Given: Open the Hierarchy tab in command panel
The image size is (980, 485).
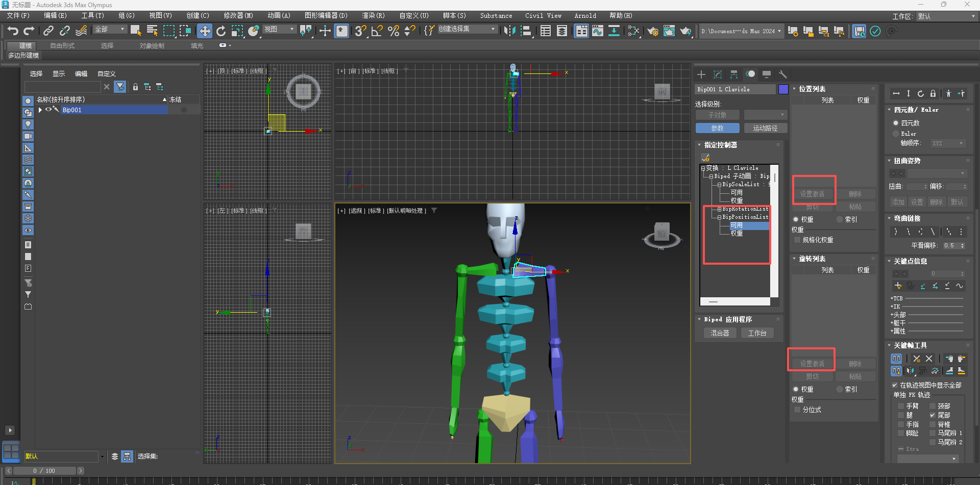Looking at the screenshot, I should (x=734, y=74).
